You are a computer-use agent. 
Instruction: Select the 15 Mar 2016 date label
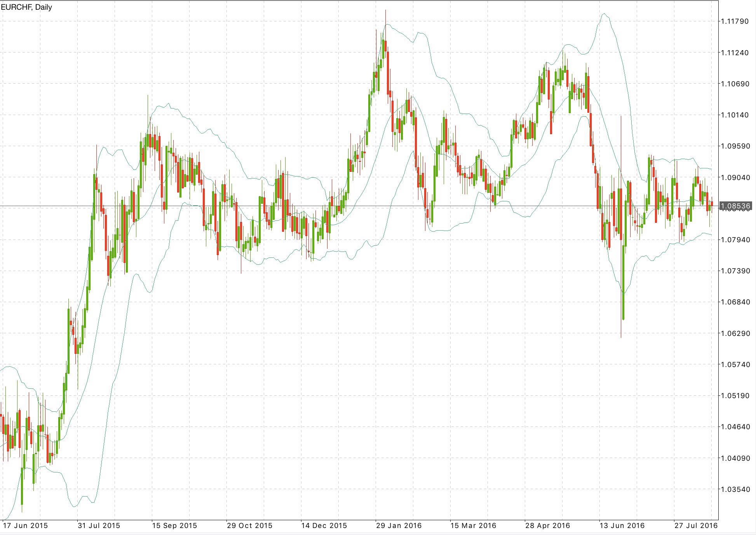pyautogui.click(x=473, y=526)
